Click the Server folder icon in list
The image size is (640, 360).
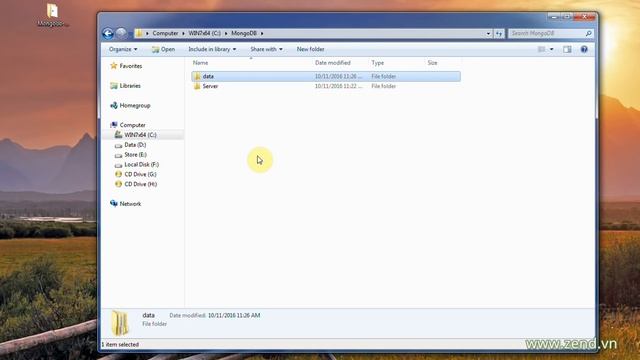[x=197, y=86]
